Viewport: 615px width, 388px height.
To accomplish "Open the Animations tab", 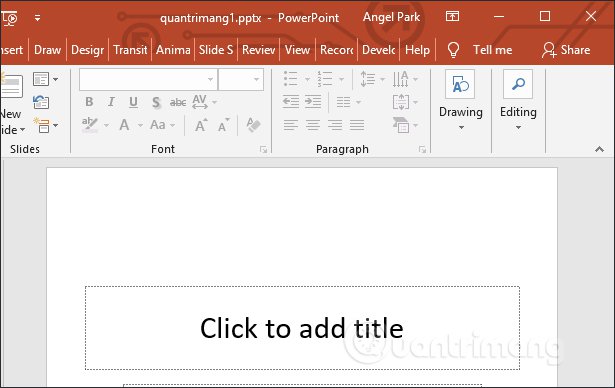I will [x=173, y=50].
